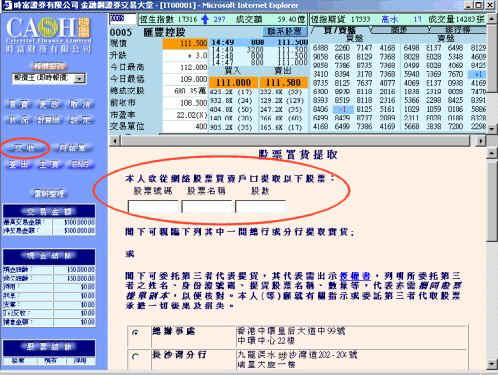Viewport: 498px width, 375px height.
Task: Click the quote panel's right scroll arrow
Action: pos(480,141)
